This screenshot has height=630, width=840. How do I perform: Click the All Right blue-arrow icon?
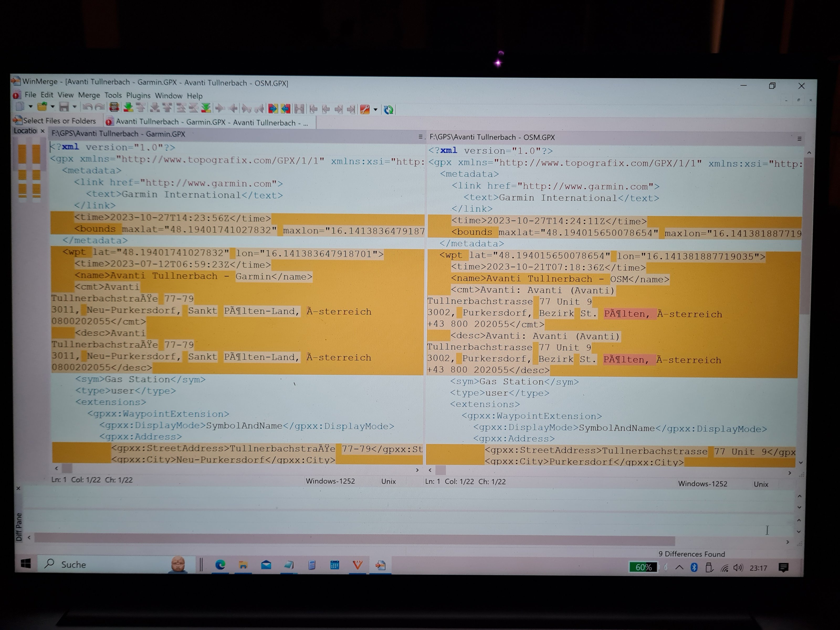273,109
